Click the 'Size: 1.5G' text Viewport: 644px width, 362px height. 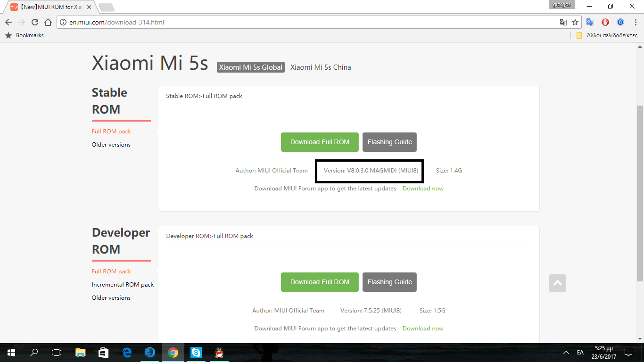coord(432,311)
